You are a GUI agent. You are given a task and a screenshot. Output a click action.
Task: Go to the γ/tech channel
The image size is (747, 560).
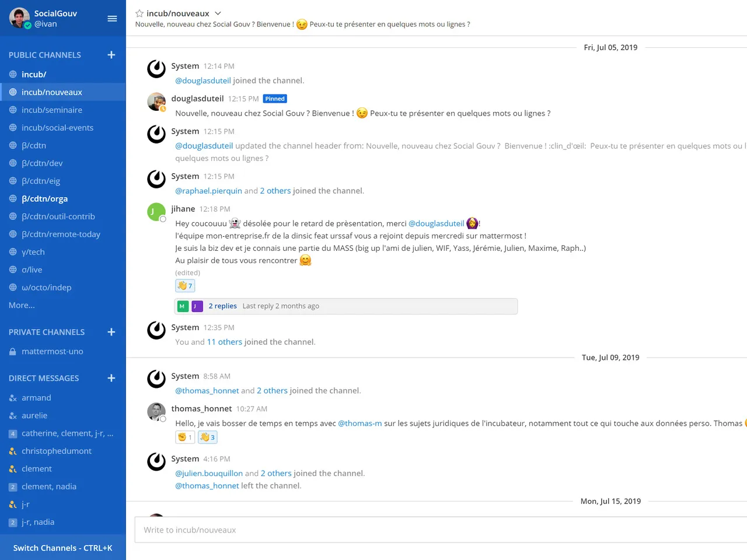tap(63, 252)
